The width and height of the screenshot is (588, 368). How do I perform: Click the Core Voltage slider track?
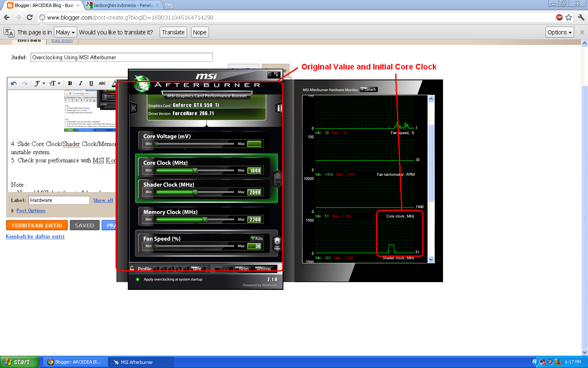(x=195, y=144)
